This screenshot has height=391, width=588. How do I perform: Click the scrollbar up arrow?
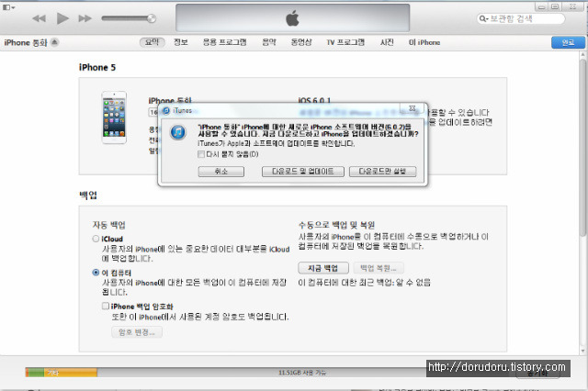tap(582, 55)
